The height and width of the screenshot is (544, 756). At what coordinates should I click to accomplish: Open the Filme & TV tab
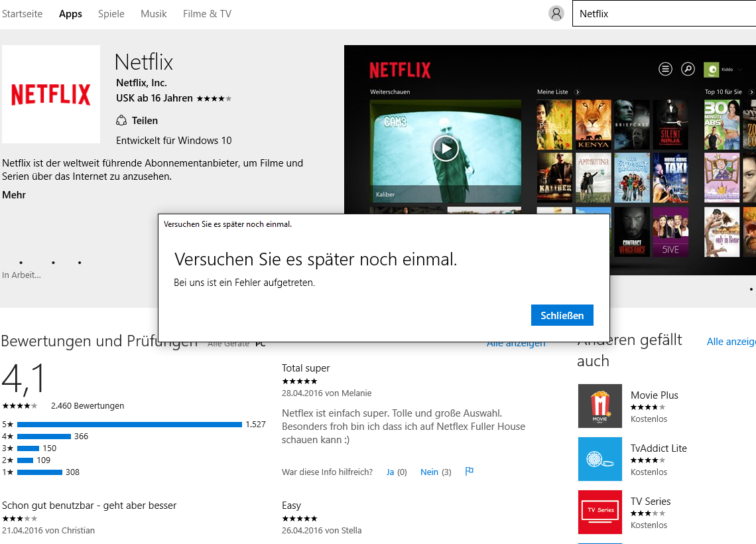(x=207, y=14)
